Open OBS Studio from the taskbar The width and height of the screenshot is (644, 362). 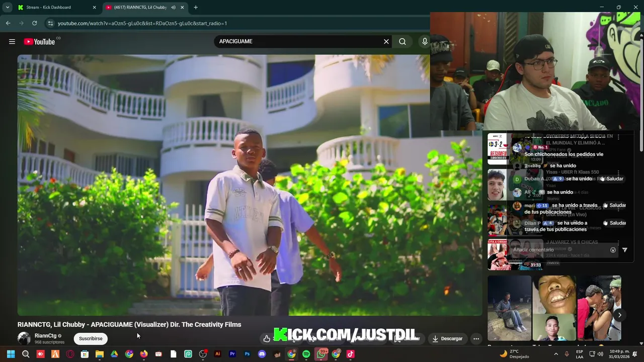(x=203, y=354)
